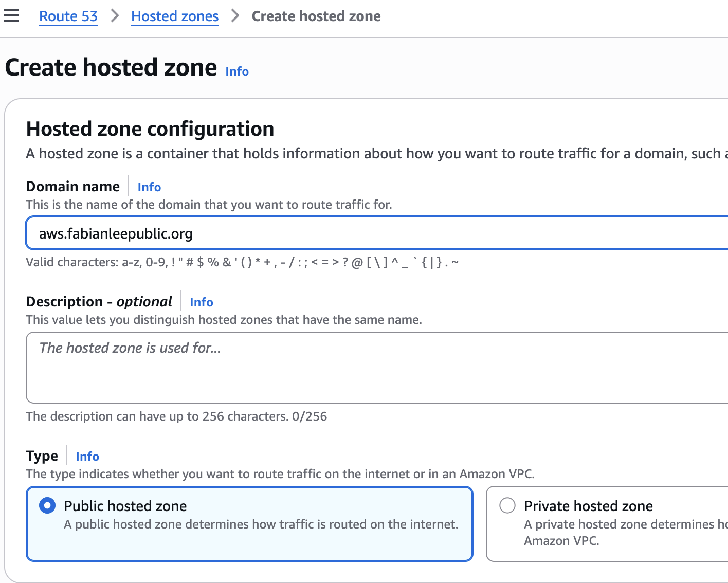Screen dimensions: 728x583
Task: Open the hamburger navigation menu
Action: [11, 16]
